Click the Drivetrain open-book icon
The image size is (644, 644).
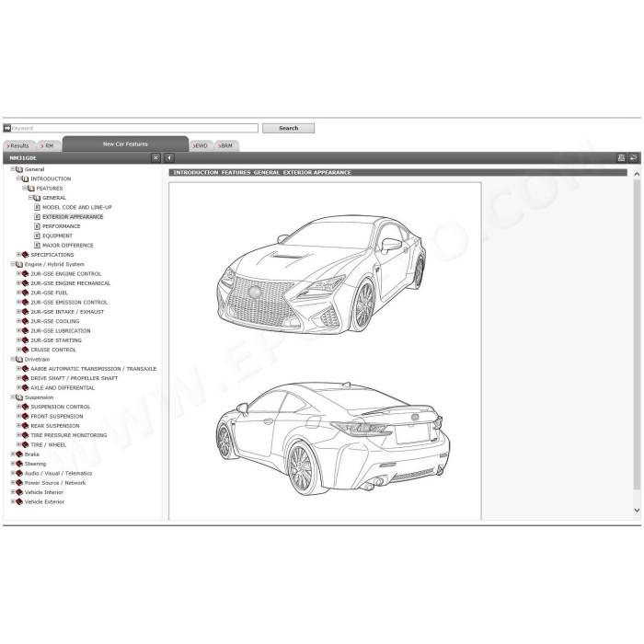click(19, 360)
